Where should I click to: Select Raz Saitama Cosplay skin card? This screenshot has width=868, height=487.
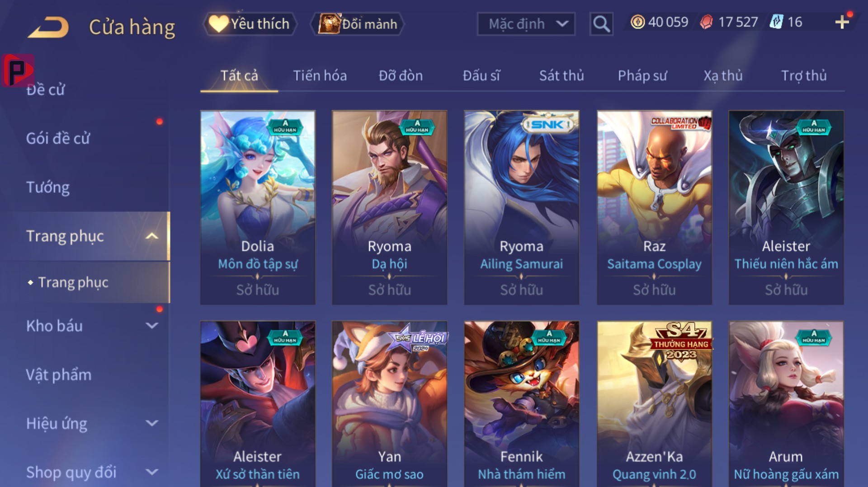tap(654, 207)
